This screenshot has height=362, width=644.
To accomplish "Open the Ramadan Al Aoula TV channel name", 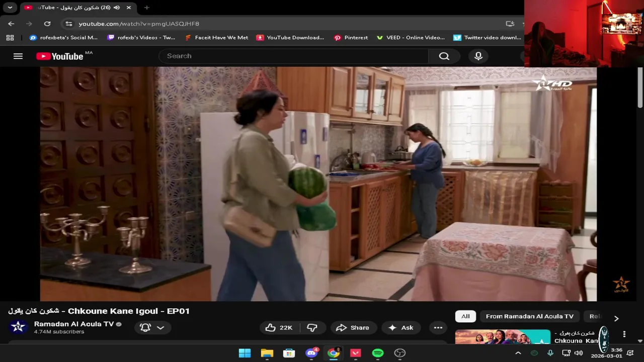I will [74, 324].
